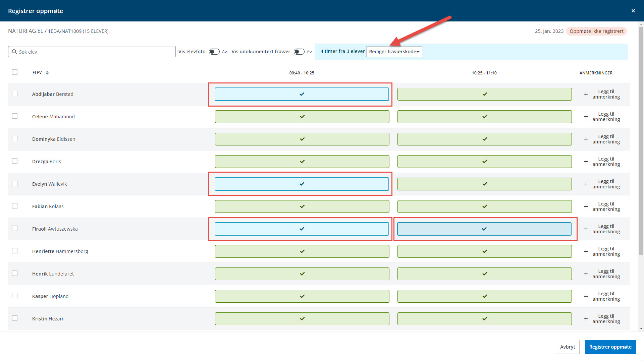
Task: Check the box for Abdijabar Berstad
Action: point(15,94)
